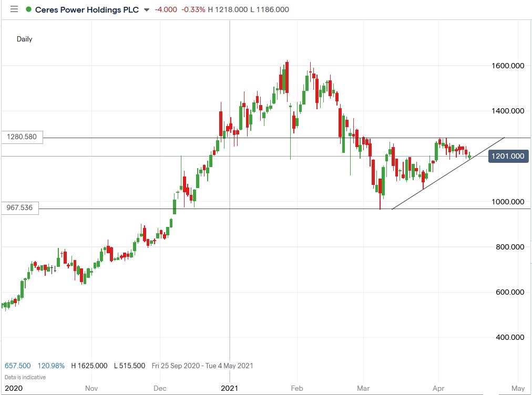The width and height of the screenshot is (532, 395).
Task: Open the hamburger navigation menu
Action: 14,9
